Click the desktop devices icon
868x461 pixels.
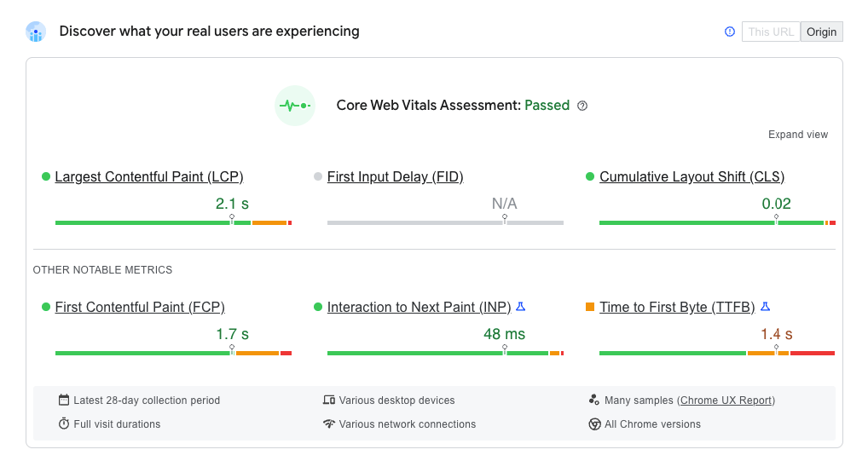[x=329, y=400]
